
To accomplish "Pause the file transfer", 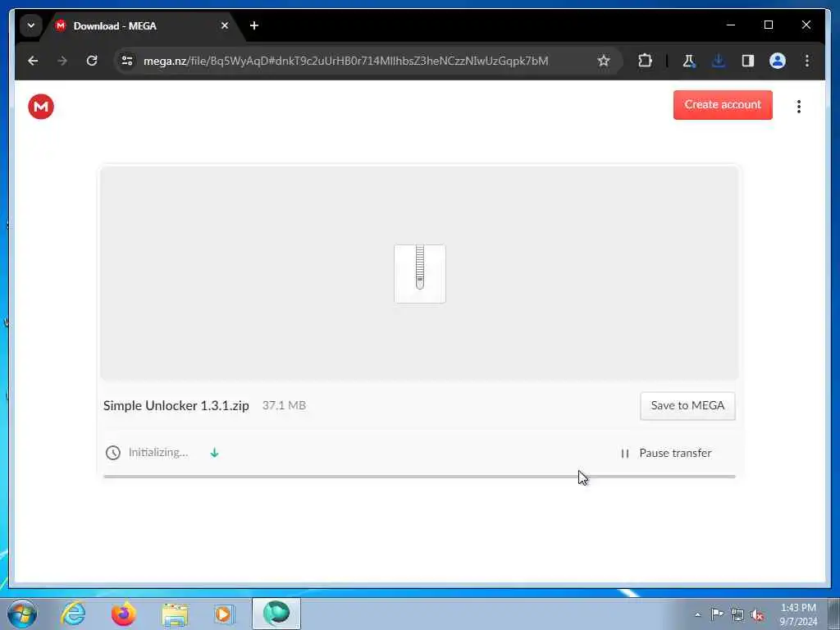I will [666, 453].
